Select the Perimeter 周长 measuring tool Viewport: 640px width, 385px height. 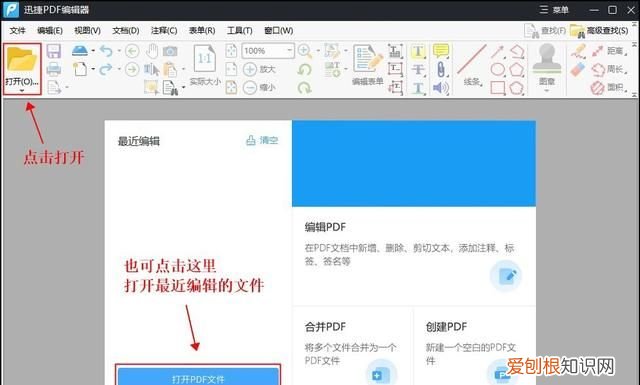609,69
